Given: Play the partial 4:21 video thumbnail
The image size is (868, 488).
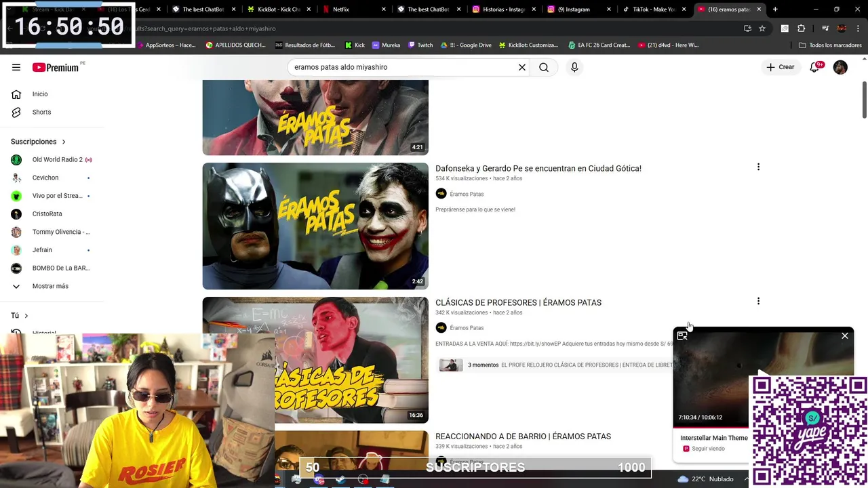Looking at the screenshot, I should coord(315,117).
